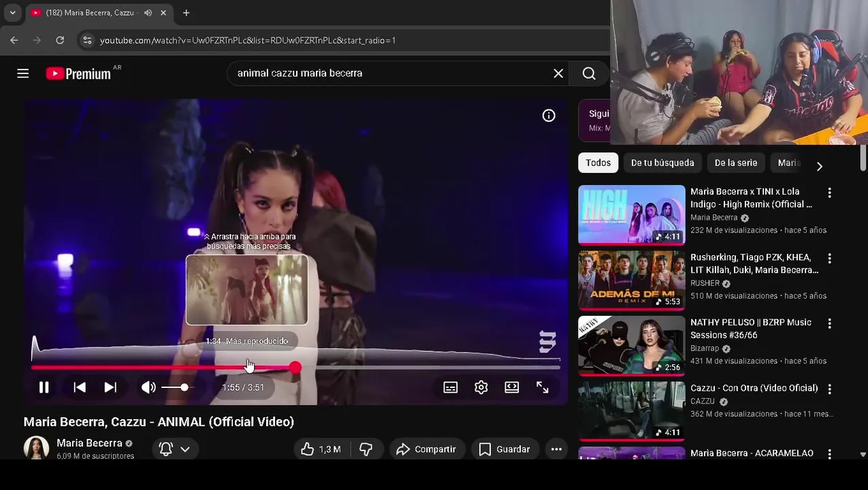Click CAZZU channel name
Viewport: 868px width, 490px height.
(x=703, y=402)
